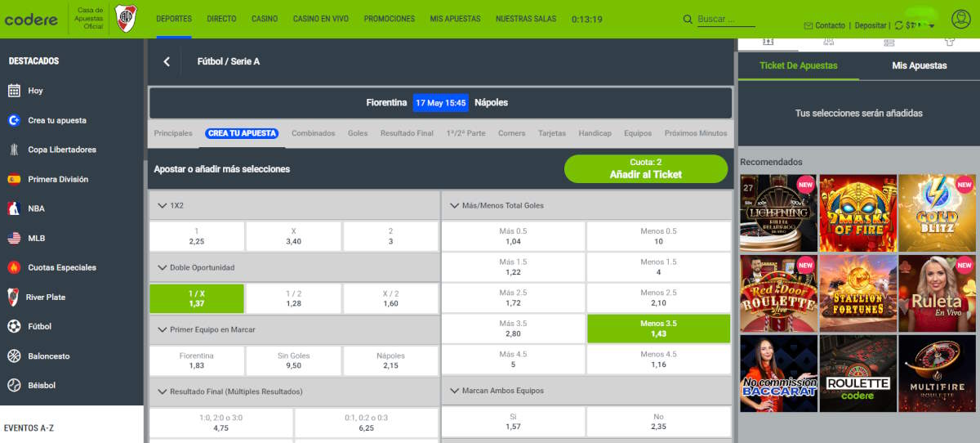Click the CREA TU APUESTA pill
Viewport: 980px width, 443px height.
coord(242,133)
